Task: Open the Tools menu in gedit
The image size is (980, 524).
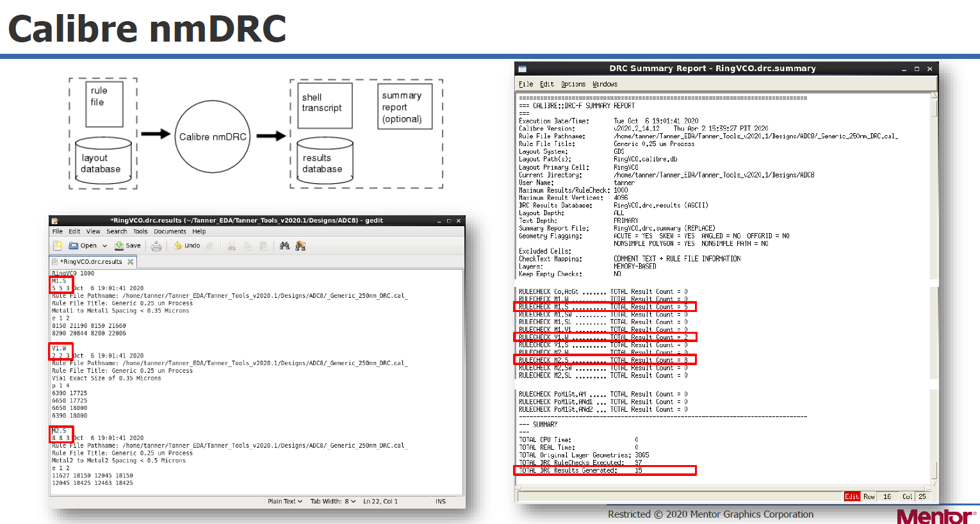Action: click(x=140, y=231)
